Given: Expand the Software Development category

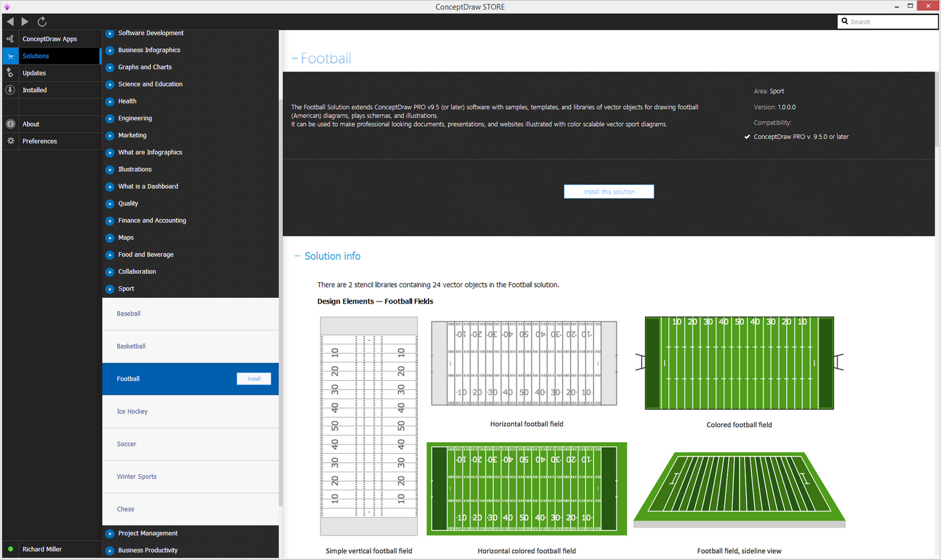Looking at the screenshot, I should 110,33.
